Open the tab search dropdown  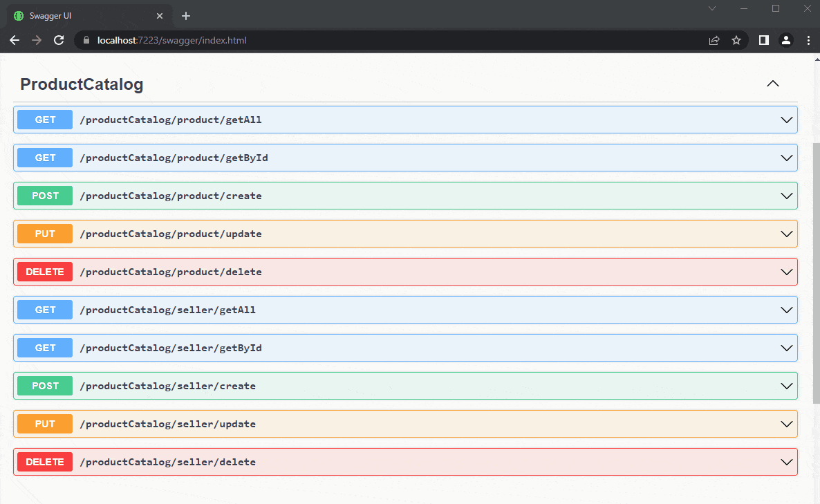click(x=712, y=8)
